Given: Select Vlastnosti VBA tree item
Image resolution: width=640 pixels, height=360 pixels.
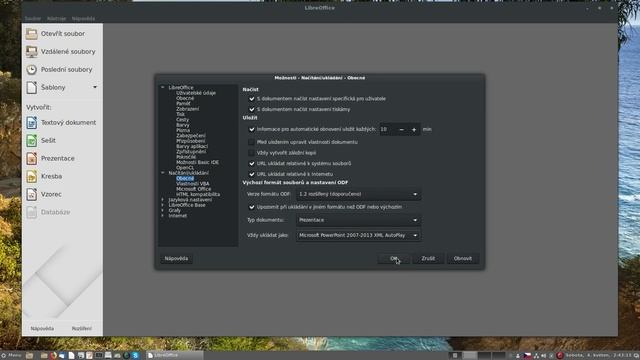Looking at the screenshot, I should coord(193,184).
